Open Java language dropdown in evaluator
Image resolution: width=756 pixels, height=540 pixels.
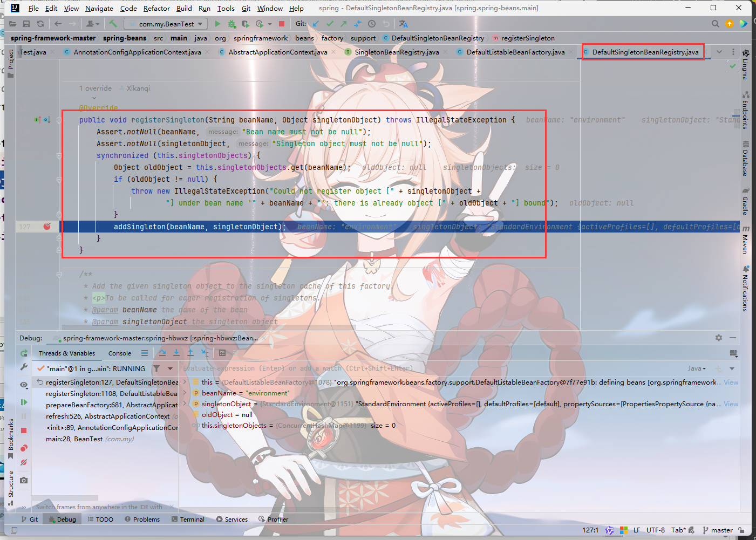(697, 368)
